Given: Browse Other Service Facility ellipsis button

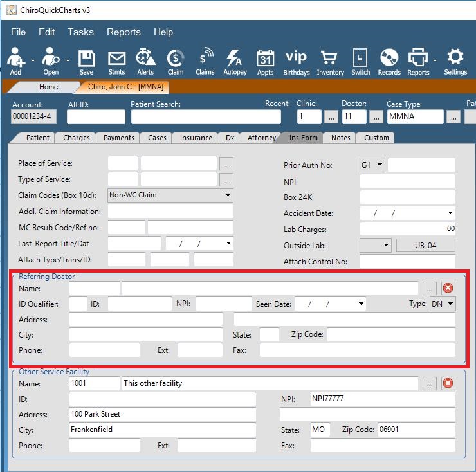Looking at the screenshot, I should click(x=430, y=383).
